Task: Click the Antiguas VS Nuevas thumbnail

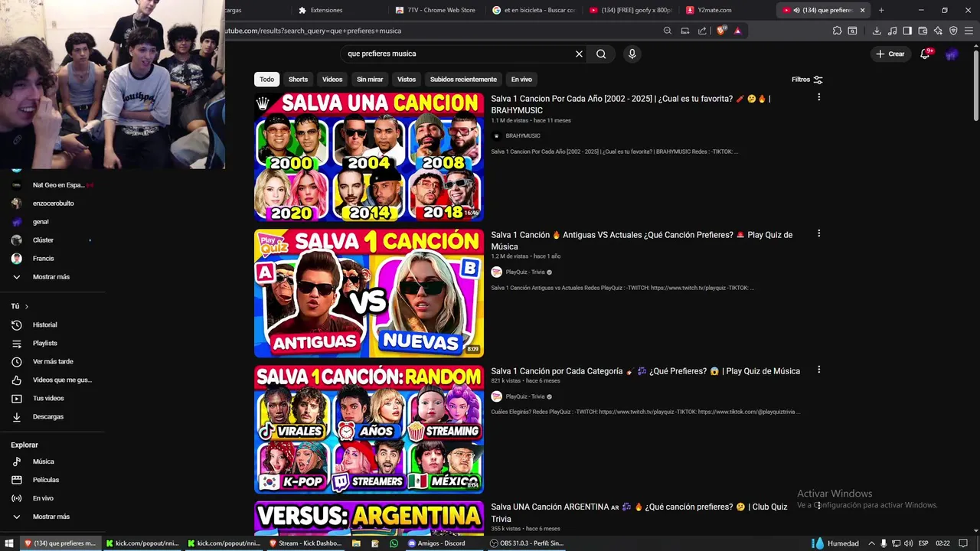Action: [369, 293]
